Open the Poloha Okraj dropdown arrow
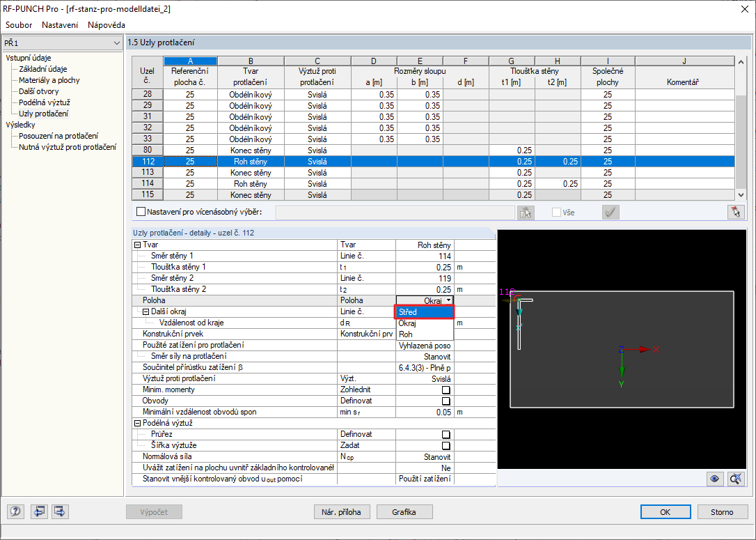Image resolution: width=756 pixels, height=540 pixels. pos(449,300)
